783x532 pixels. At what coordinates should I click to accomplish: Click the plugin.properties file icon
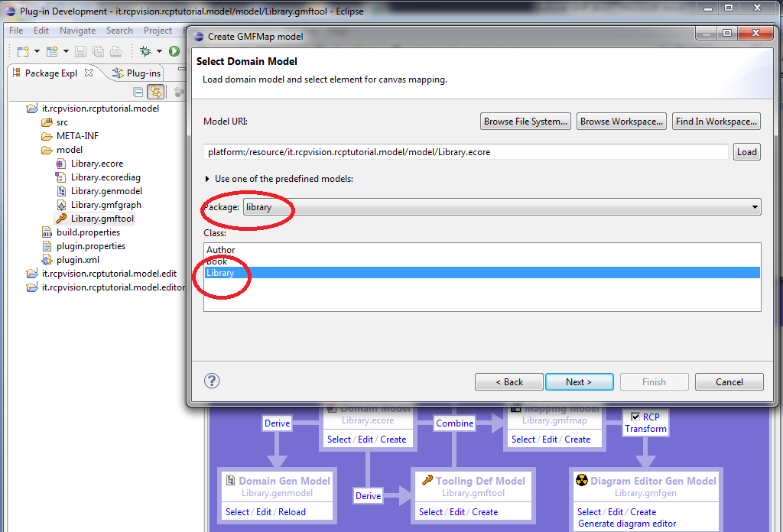click(47, 246)
